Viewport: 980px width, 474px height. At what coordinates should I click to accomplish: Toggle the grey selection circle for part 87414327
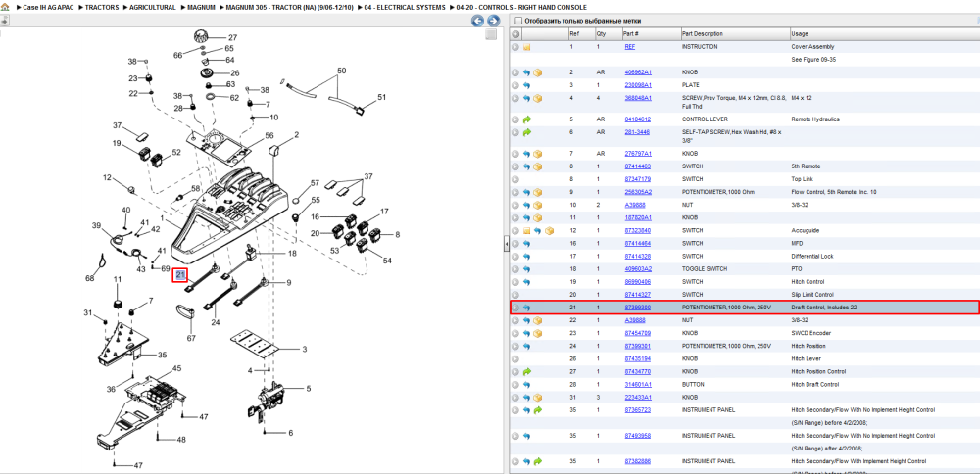click(515, 294)
